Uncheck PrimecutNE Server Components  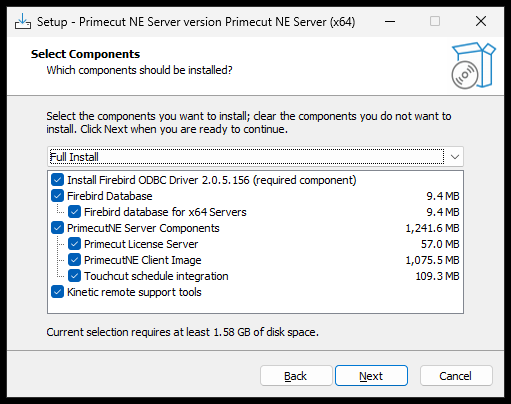tap(57, 228)
